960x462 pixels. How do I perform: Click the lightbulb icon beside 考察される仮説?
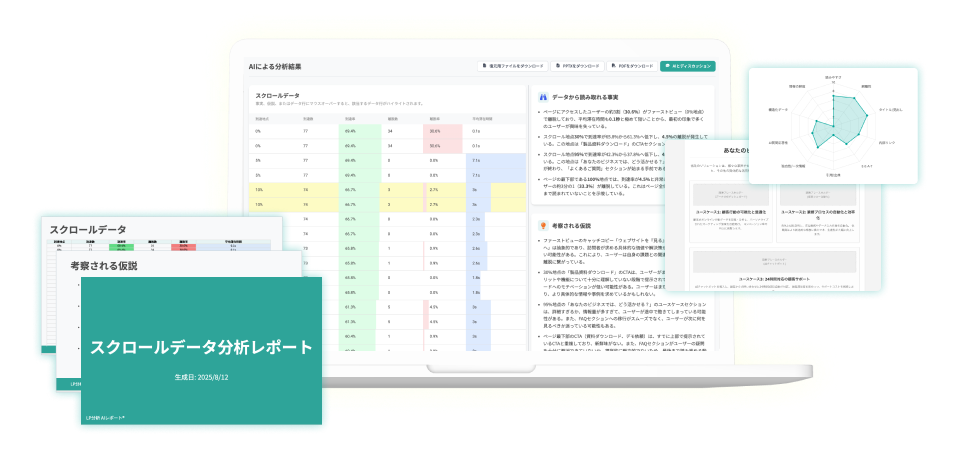coord(543,226)
